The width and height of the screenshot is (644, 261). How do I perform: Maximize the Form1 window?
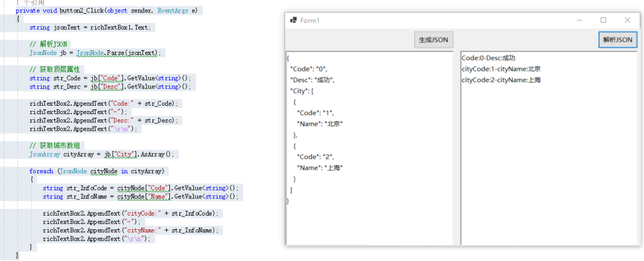pyautogui.click(x=603, y=20)
